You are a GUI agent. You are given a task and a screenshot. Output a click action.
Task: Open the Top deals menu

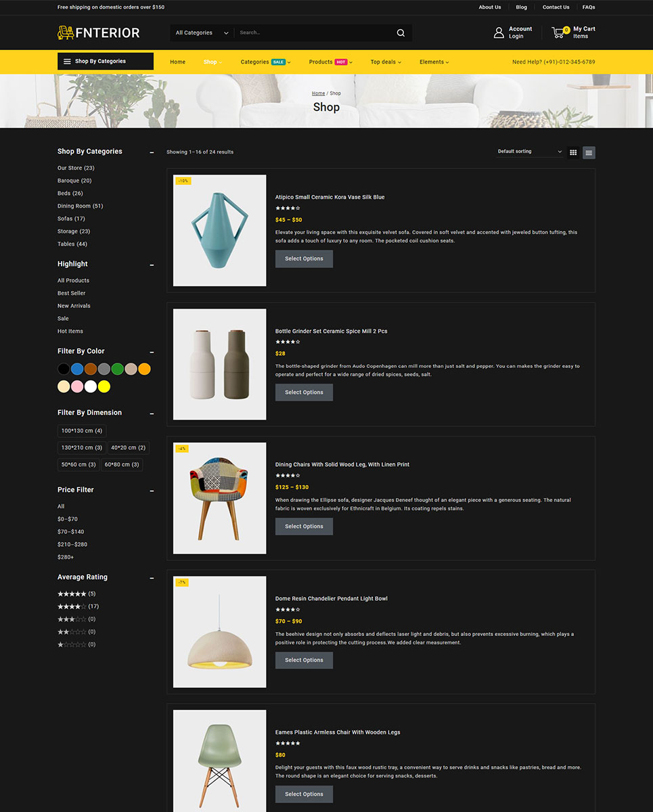(x=386, y=62)
